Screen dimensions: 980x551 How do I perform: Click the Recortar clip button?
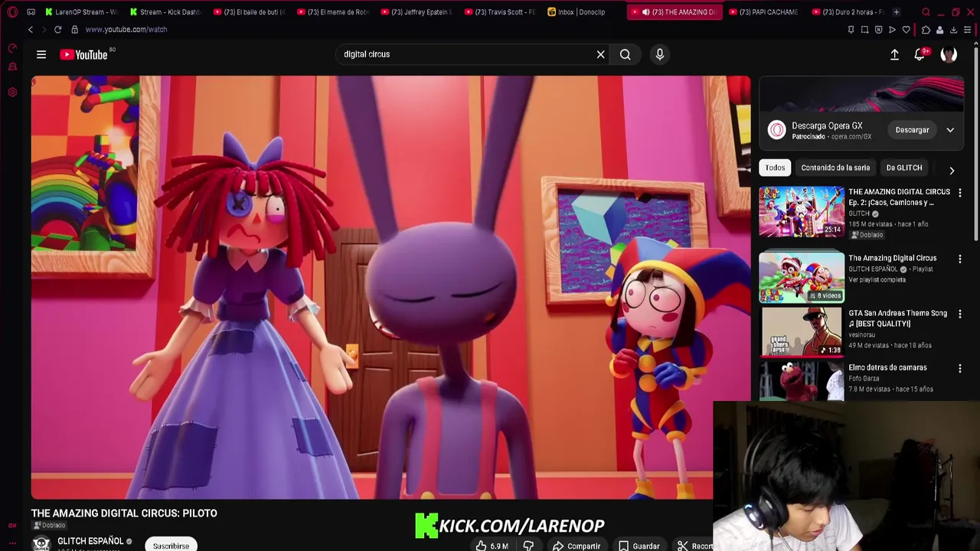(693, 546)
